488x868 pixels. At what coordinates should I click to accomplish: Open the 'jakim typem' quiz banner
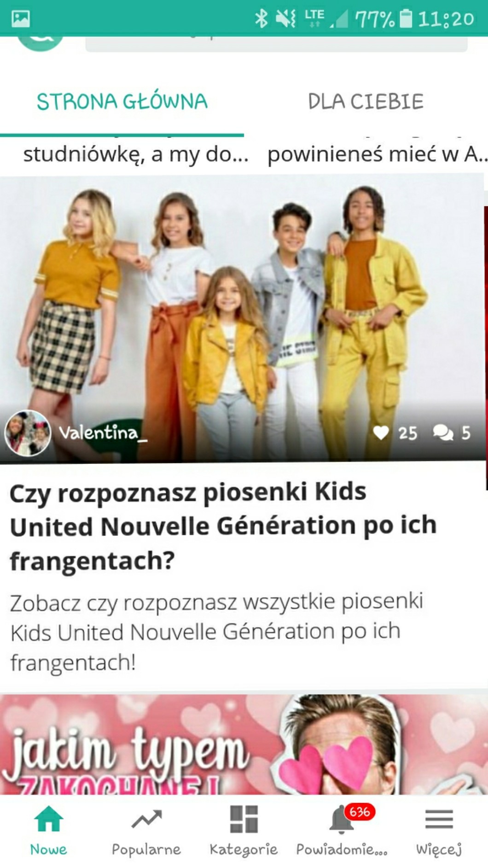click(x=244, y=744)
